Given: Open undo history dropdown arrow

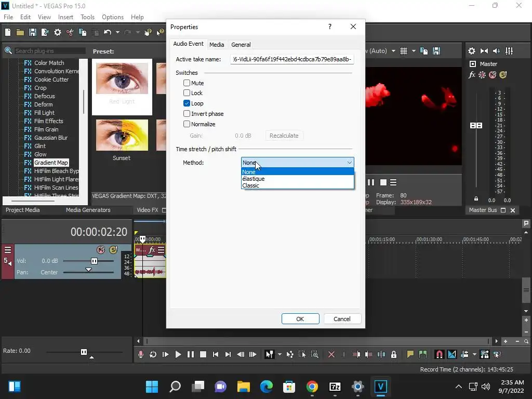Looking at the screenshot, I should pos(117,32).
